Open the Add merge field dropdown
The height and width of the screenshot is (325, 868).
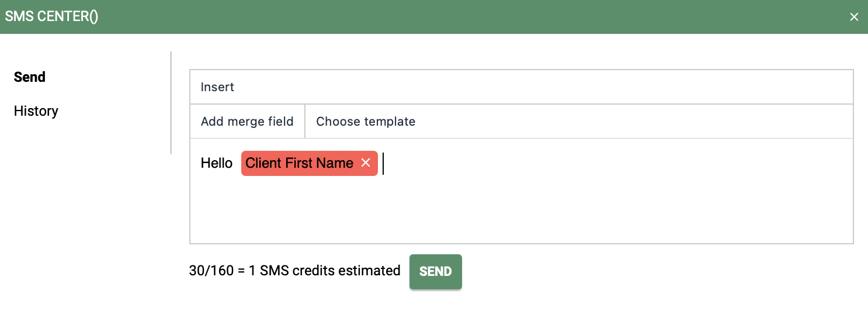(x=247, y=122)
